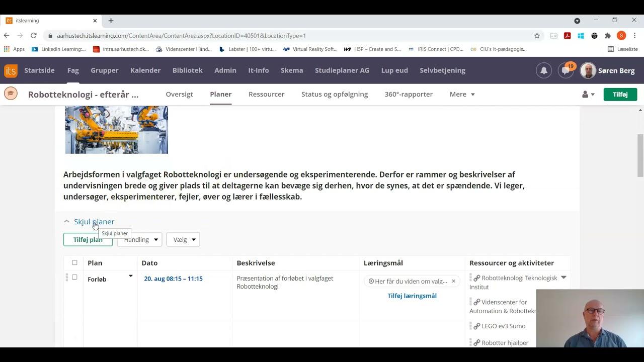
Task: Reload the page in browser
Action: click(33, 36)
